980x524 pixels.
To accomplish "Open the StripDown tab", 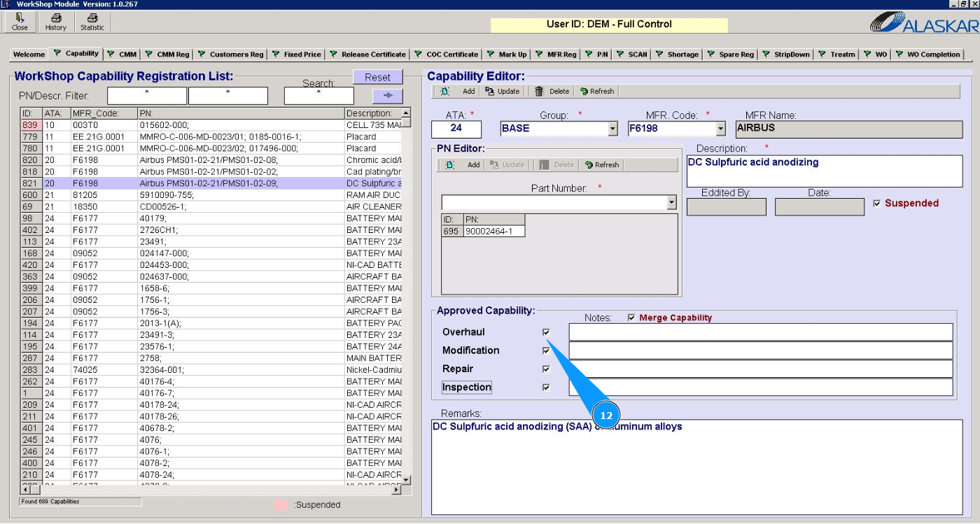I will 787,54.
